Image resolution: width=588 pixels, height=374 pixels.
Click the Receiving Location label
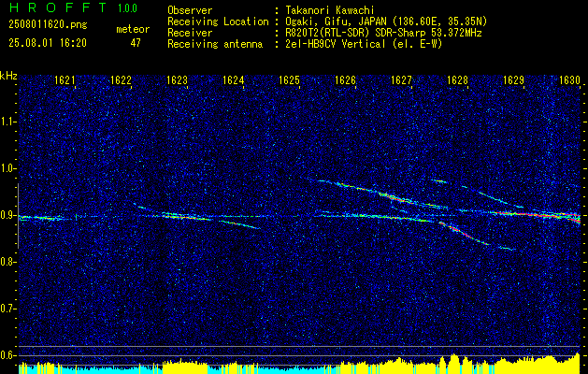[x=218, y=22]
